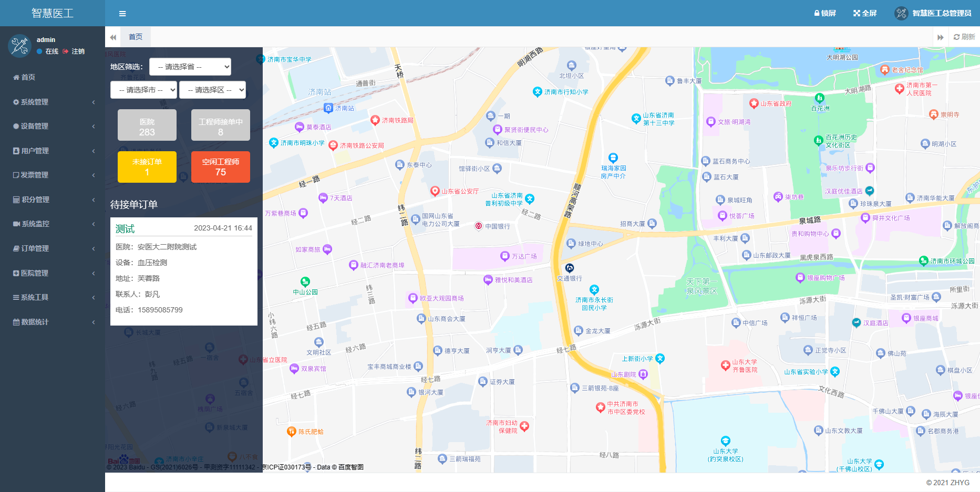Image resolution: width=980 pixels, height=492 pixels.
Task: Click the chevron beside 医院管理
Action: point(94,273)
